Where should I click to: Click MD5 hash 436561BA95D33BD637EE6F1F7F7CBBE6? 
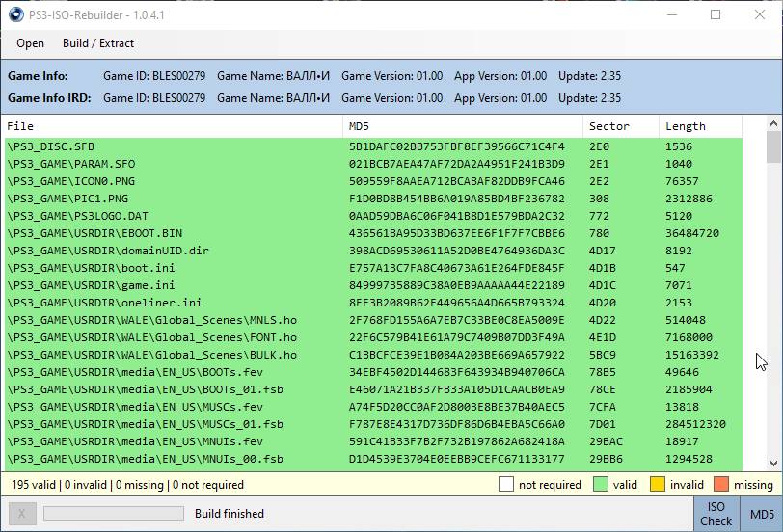point(456,233)
